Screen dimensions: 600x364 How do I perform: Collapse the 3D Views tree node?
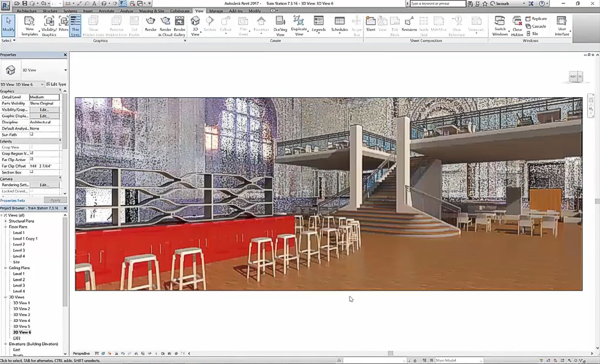pyautogui.click(x=5, y=297)
